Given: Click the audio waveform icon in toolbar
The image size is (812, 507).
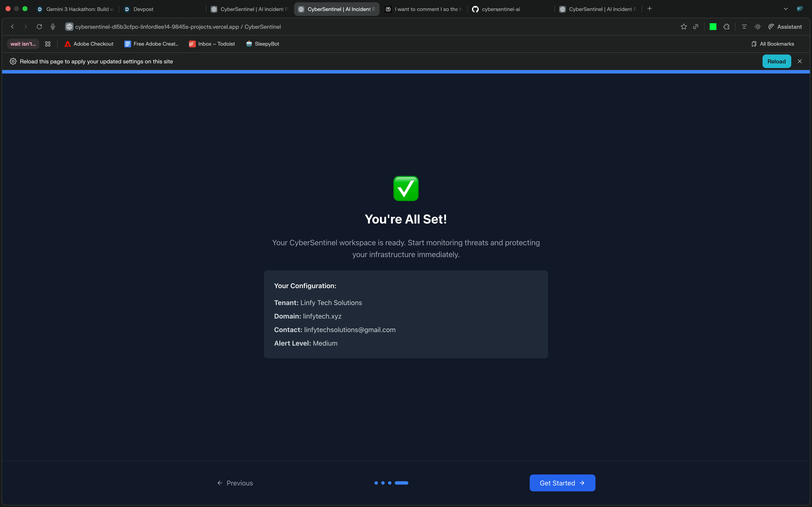Looking at the screenshot, I should pyautogui.click(x=758, y=27).
